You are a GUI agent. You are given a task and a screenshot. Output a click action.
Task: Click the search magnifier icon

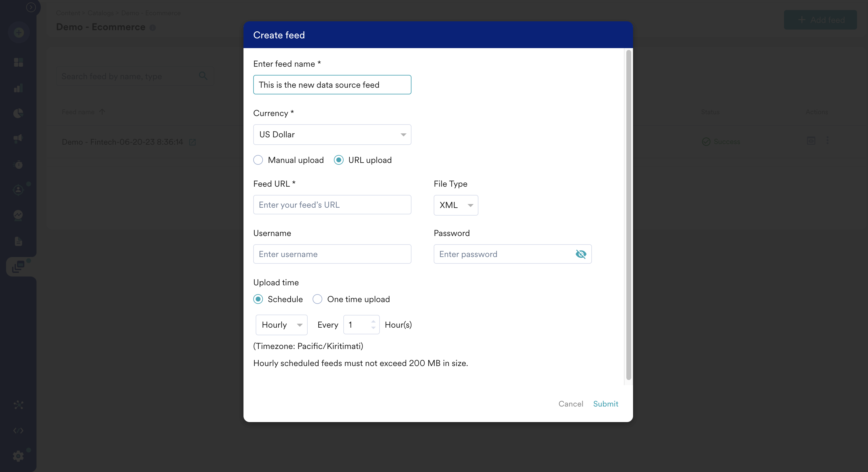click(203, 76)
